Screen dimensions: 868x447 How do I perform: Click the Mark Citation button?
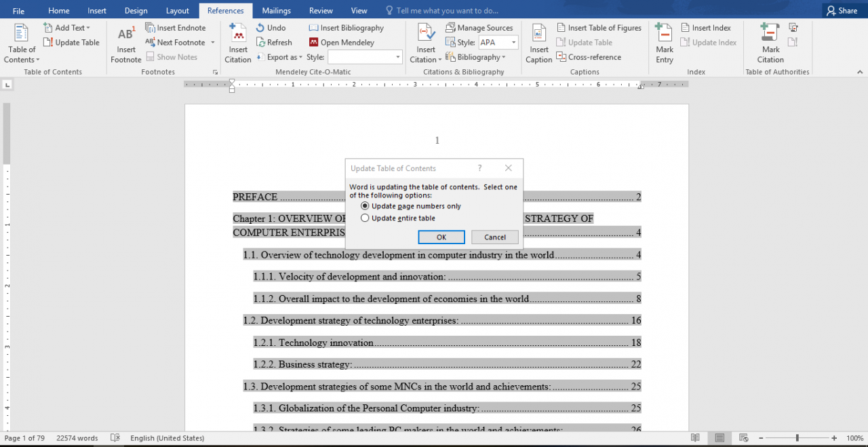coord(770,44)
